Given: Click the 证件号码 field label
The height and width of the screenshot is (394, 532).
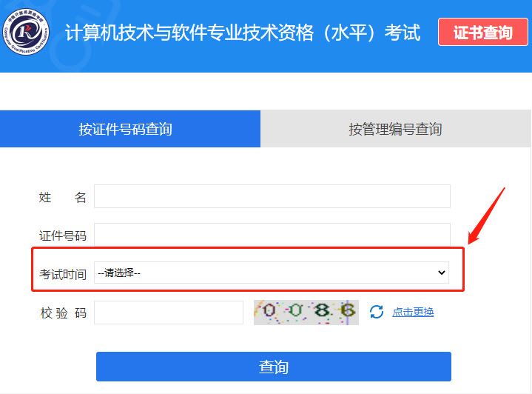Looking at the screenshot, I should coord(63,236).
